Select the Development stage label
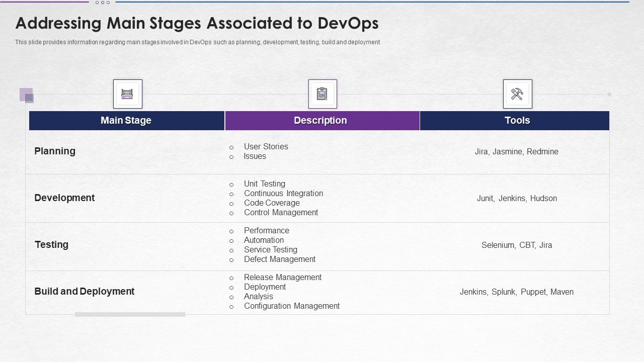 coord(64,198)
